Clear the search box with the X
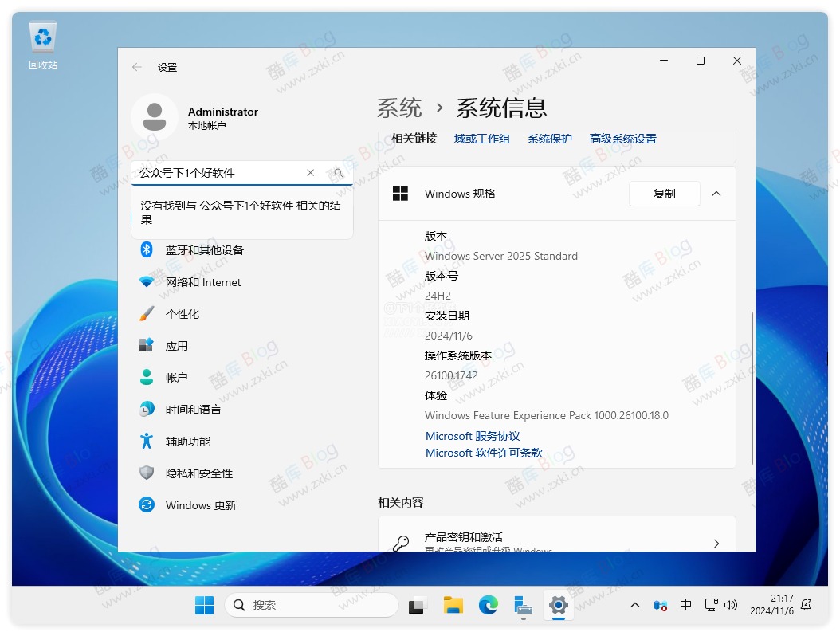This screenshot has height=636, width=840. (x=311, y=173)
